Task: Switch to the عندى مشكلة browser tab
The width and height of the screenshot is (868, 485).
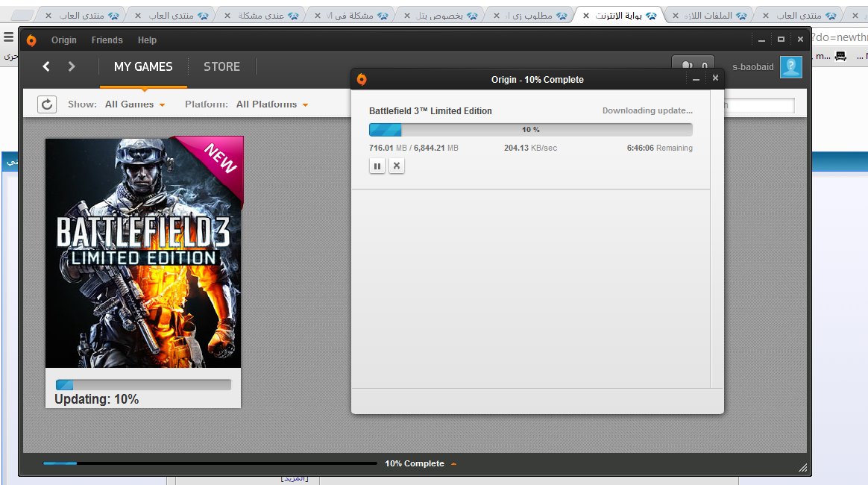Action: [261, 16]
